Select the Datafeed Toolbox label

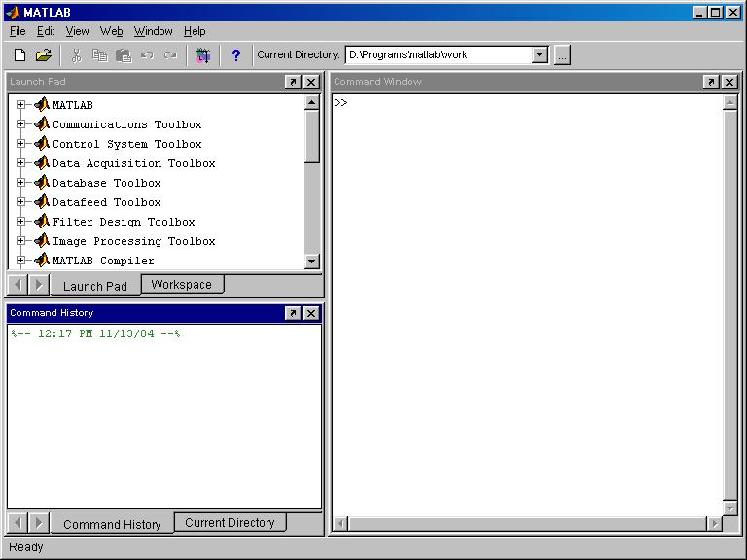107,202
